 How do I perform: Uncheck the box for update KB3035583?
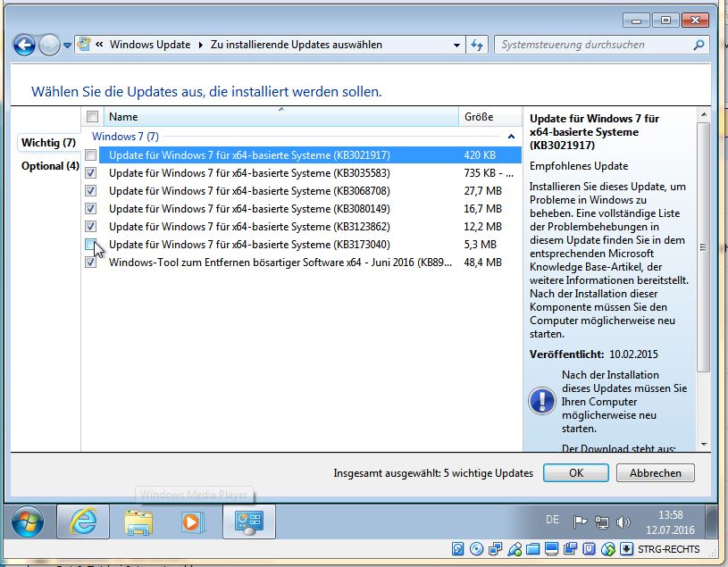[x=91, y=173]
